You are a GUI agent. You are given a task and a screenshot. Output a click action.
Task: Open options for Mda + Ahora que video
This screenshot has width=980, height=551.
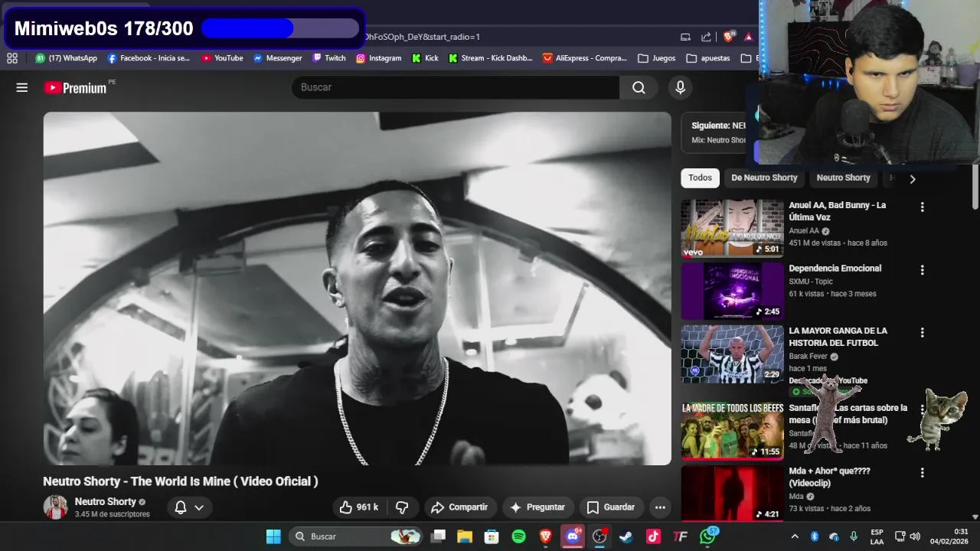922,472
